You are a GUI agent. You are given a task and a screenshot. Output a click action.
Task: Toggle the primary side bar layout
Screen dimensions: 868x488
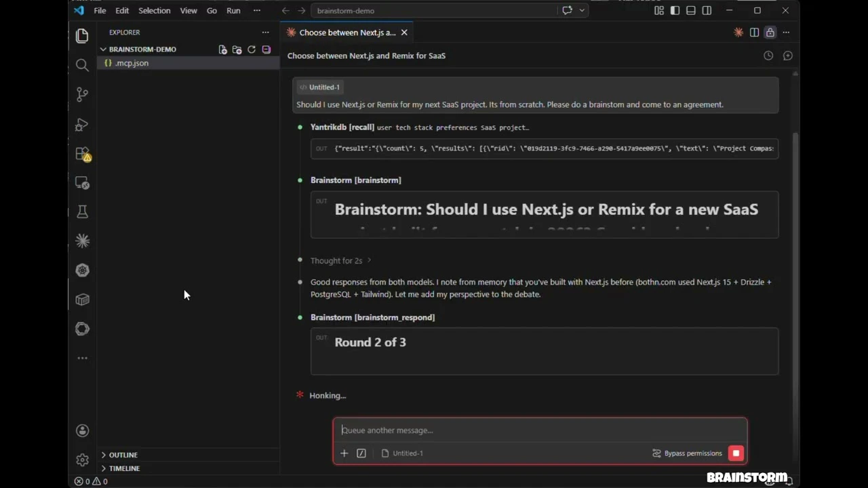[675, 11]
